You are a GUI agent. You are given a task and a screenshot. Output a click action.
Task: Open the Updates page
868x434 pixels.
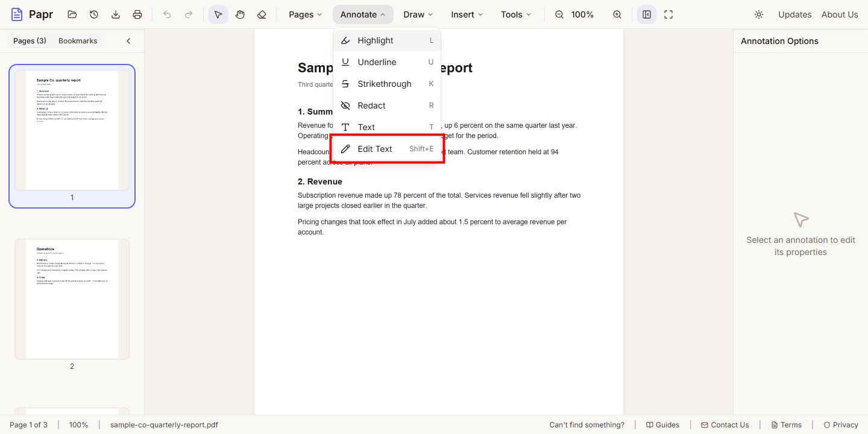pyautogui.click(x=795, y=14)
